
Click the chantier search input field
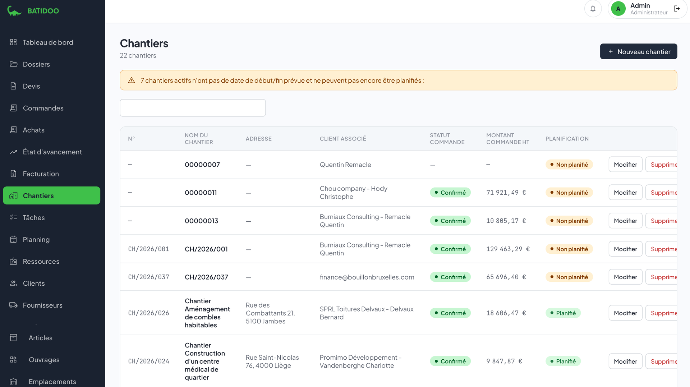[x=193, y=108]
